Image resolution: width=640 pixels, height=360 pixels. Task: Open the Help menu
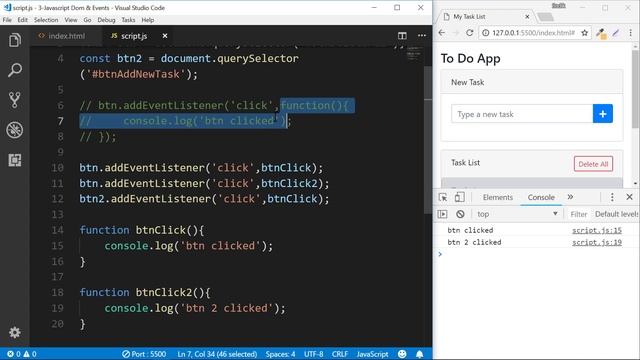[x=148, y=20]
